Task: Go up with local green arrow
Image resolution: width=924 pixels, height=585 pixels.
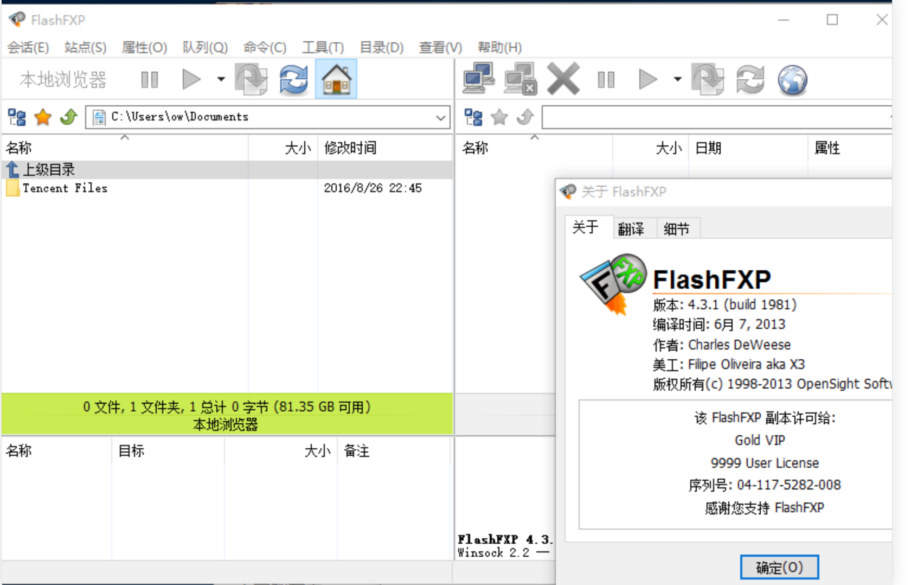Action: click(x=69, y=117)
